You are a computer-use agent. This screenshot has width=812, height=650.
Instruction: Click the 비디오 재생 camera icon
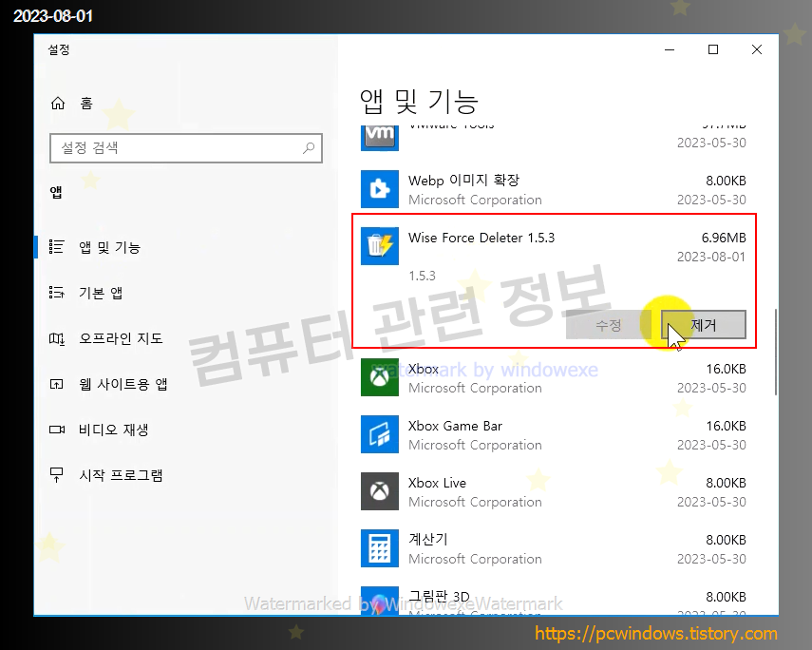(56, 430)
